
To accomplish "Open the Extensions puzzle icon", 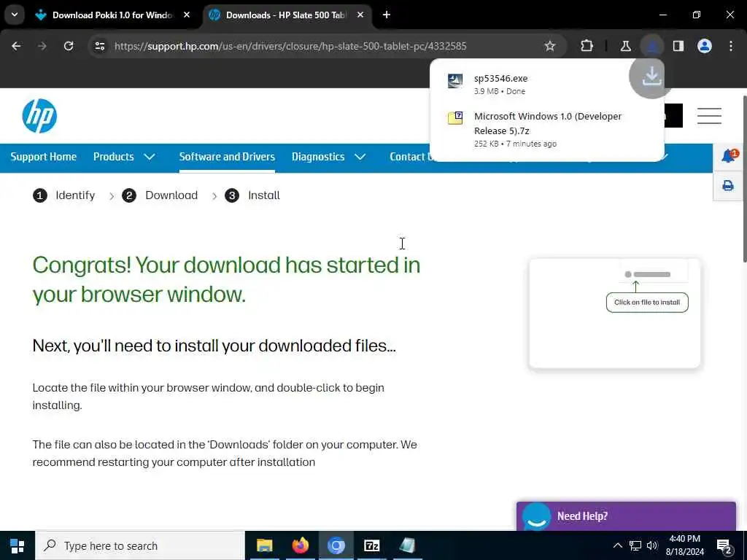I will click(x=587, y=46).
